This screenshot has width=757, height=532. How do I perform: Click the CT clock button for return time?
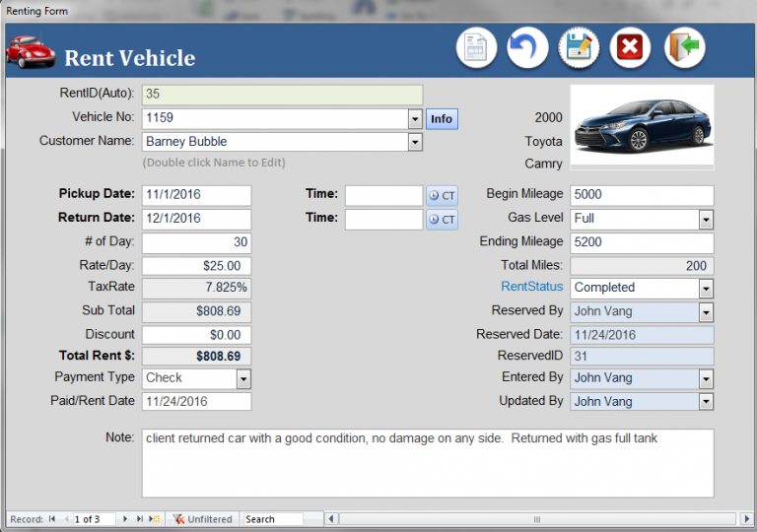click(x=442, y=219)
